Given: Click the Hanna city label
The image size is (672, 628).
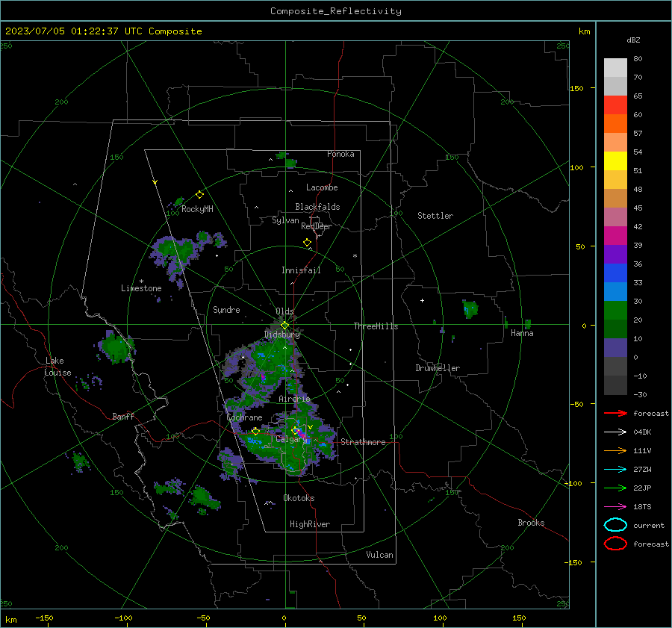Looking at the screenshot, I should 522,333.
